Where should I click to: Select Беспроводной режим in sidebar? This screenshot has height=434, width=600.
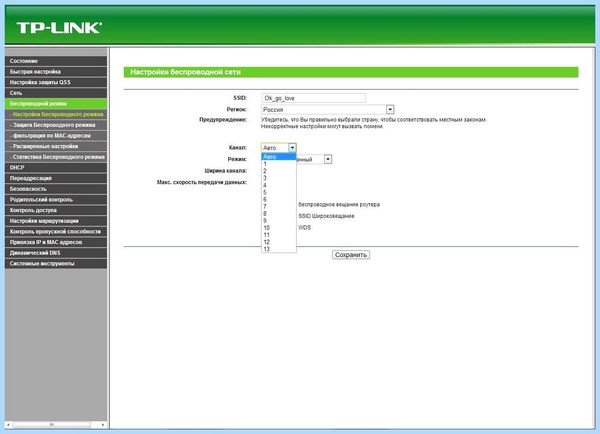tap(56, 104)
